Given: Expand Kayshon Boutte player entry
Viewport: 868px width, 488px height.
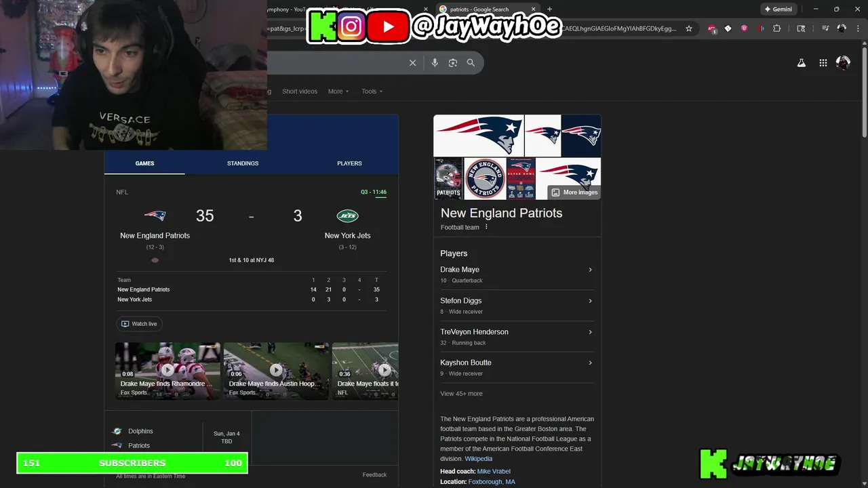Looking at the screenshot, I should pyautogui.click(x=517, y=367).
